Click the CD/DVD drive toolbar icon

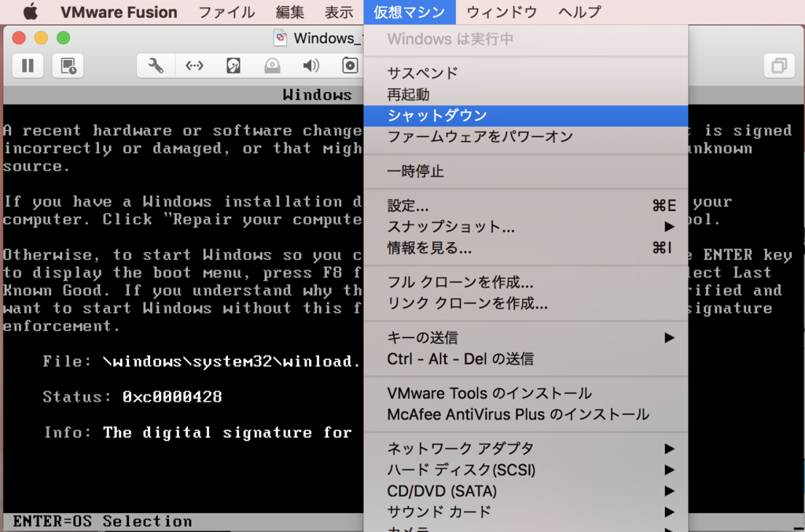pyautogui.click(x=272, y=66)
